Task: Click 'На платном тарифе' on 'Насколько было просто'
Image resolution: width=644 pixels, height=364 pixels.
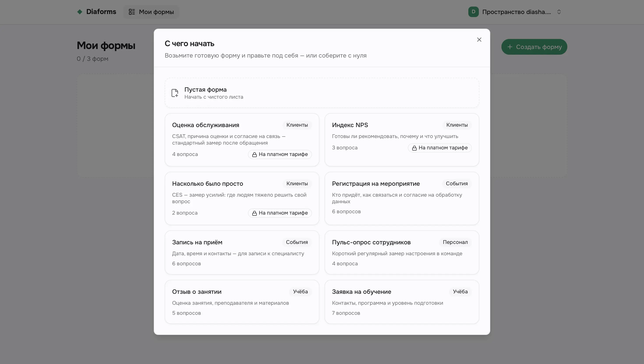Action: 280,213
